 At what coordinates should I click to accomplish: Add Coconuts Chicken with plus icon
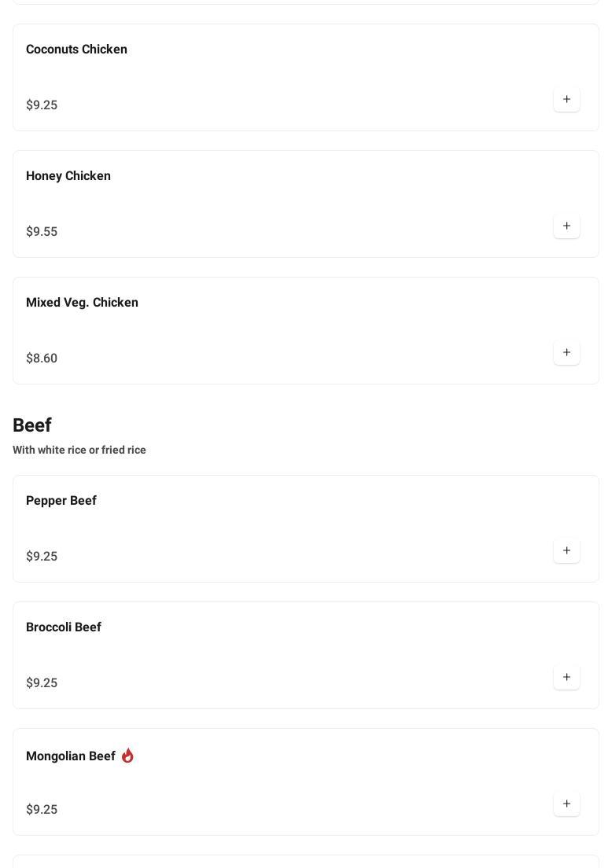(566, 99)
